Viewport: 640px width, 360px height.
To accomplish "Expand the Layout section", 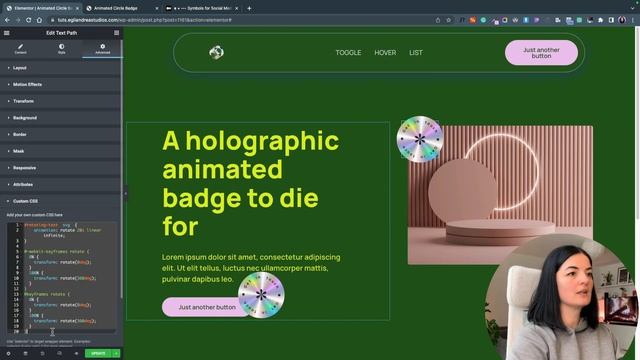I will tap(60, 68).
